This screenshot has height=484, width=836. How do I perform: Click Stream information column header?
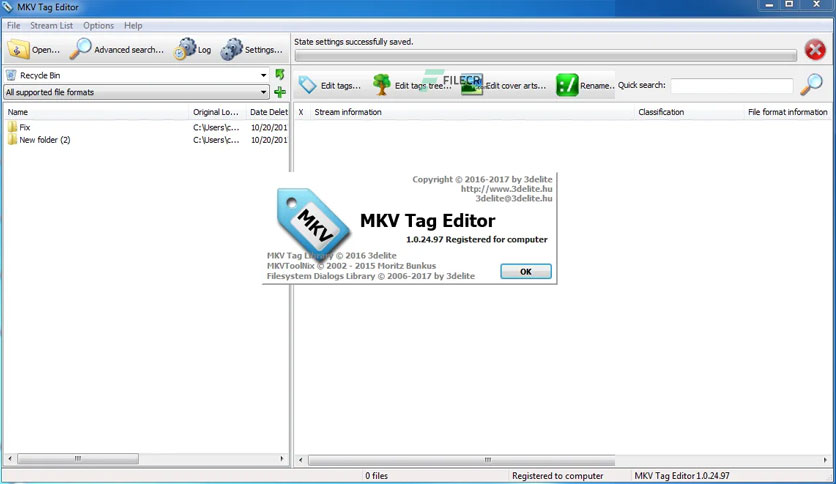point(471,112)
